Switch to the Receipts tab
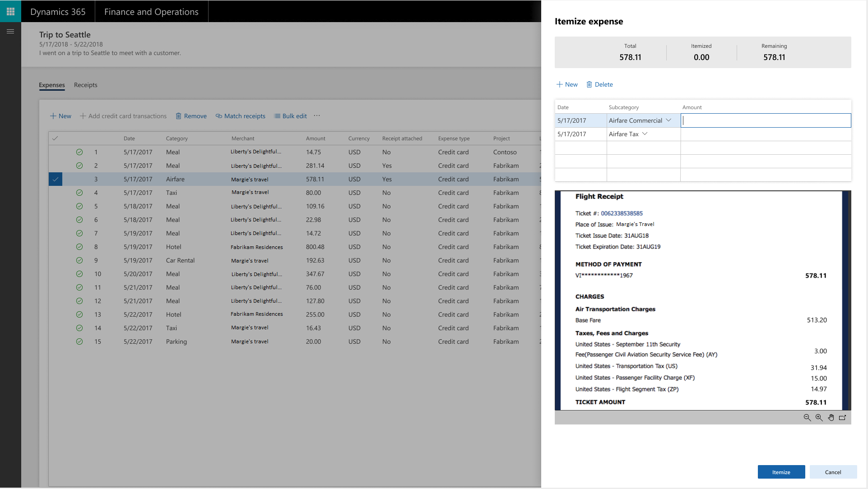 point(85,84)
